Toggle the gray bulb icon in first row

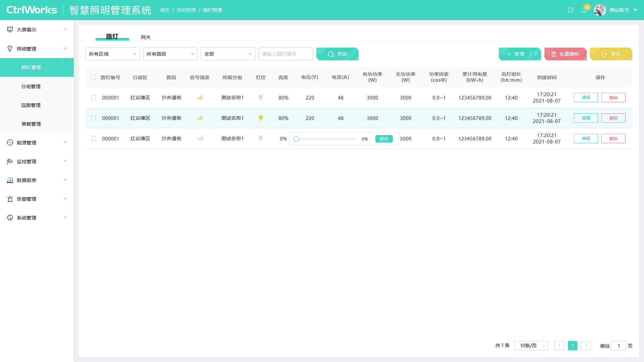pos(261,98)
